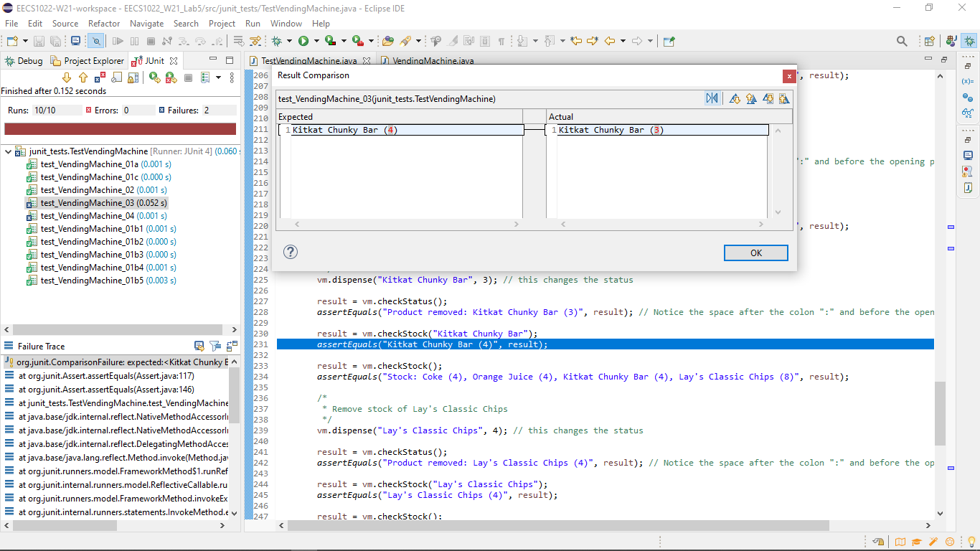Click the Back navigation arrow in the toolbar
The image size is (980, 551).
(x=610, y=42)
